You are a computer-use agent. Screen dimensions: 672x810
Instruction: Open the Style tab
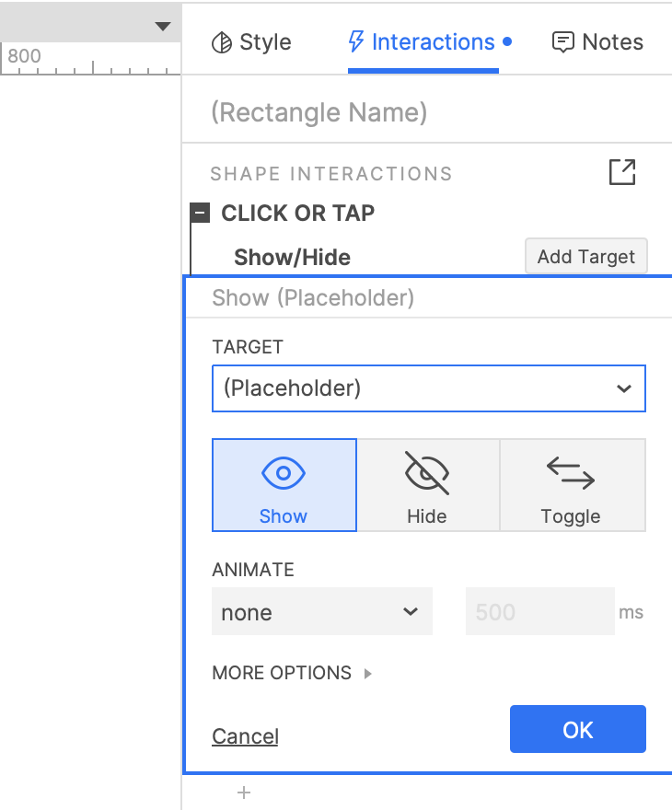(251, 42)
